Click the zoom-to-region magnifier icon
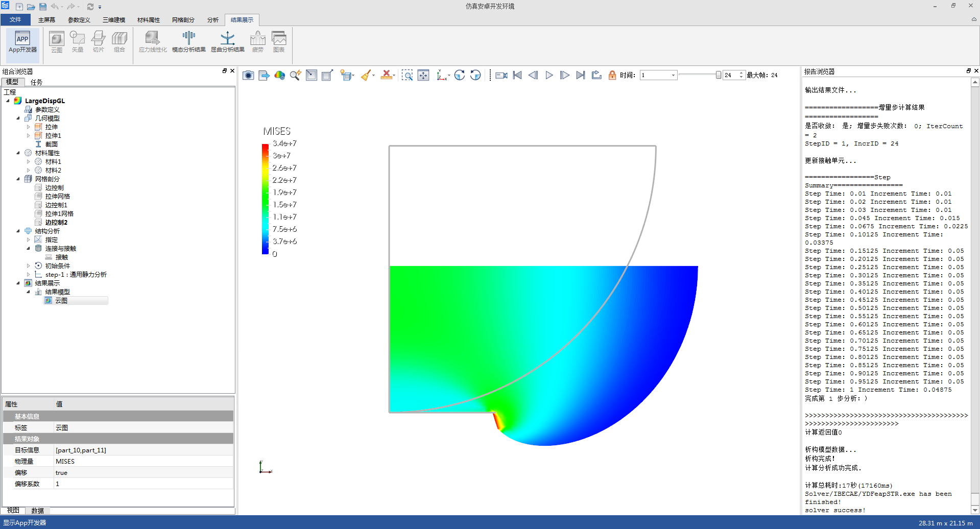Image resolution: width=980 pixels, height=529 pixels. 407,76
